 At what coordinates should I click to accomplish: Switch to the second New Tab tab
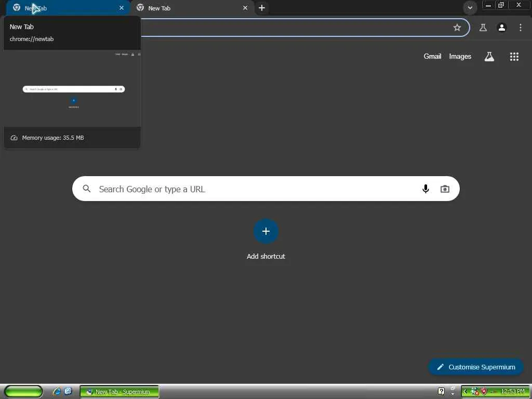[193, 8]
